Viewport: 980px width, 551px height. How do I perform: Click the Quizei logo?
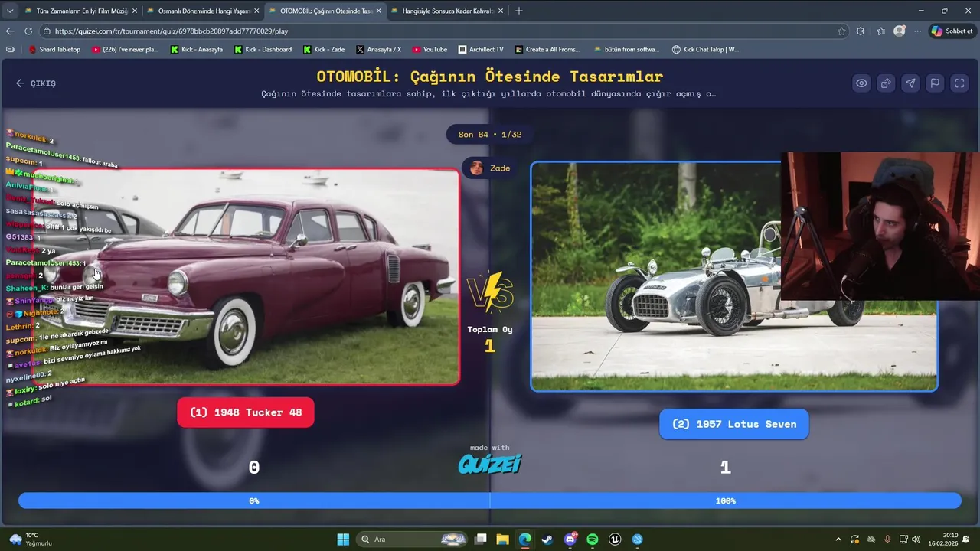pyautogui.click(x=490, y=464)
